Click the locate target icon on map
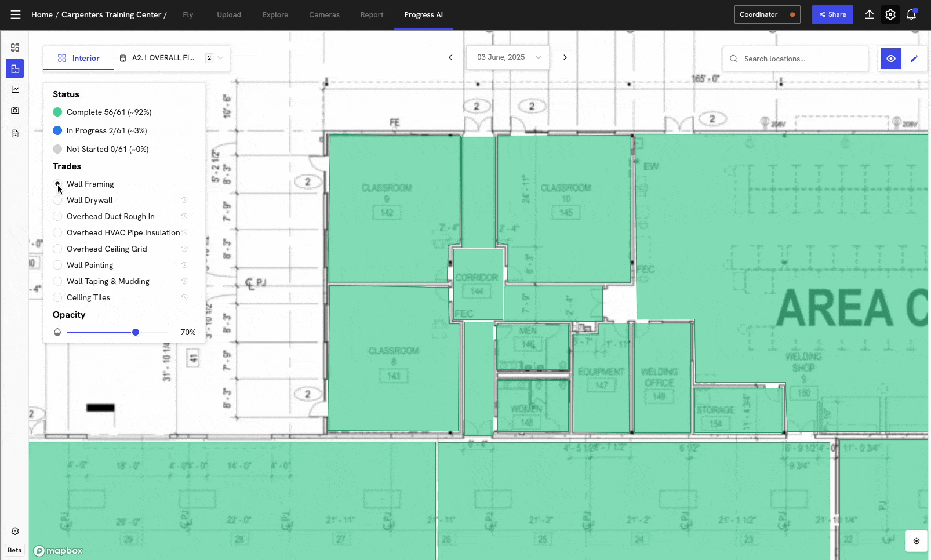 point(916,541)
